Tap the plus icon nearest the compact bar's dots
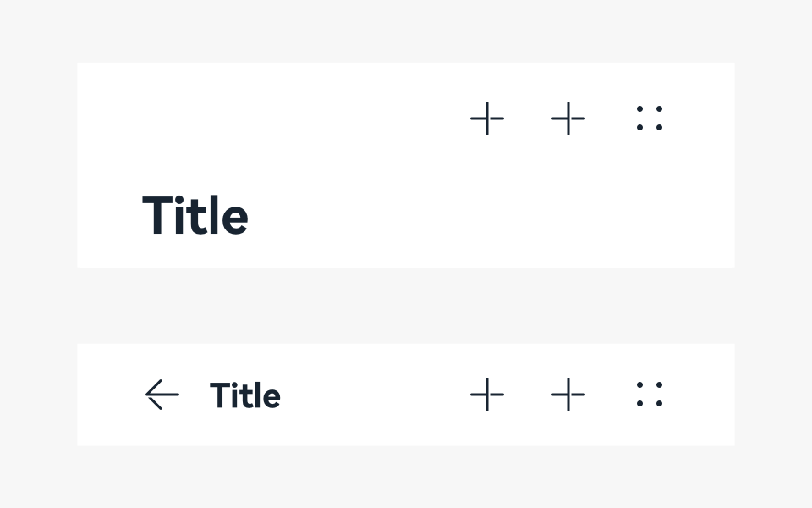Image resolution: width=812 pixels, height=508 pixels. click(x=568, y=395)
